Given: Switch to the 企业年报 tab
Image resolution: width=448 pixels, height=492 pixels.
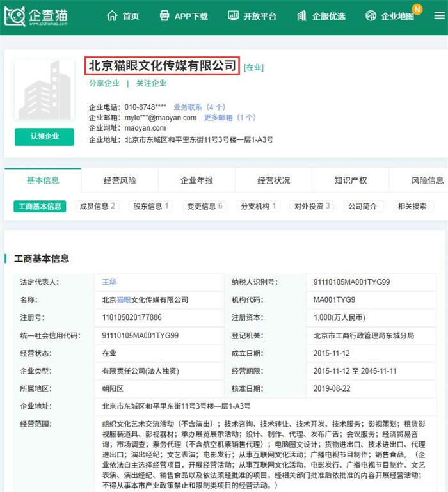Looking at the screenshot, I should (x=196, y=180).
